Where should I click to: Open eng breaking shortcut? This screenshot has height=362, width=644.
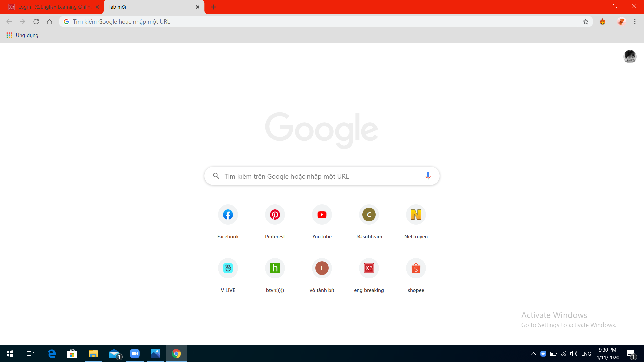[368, 268]
